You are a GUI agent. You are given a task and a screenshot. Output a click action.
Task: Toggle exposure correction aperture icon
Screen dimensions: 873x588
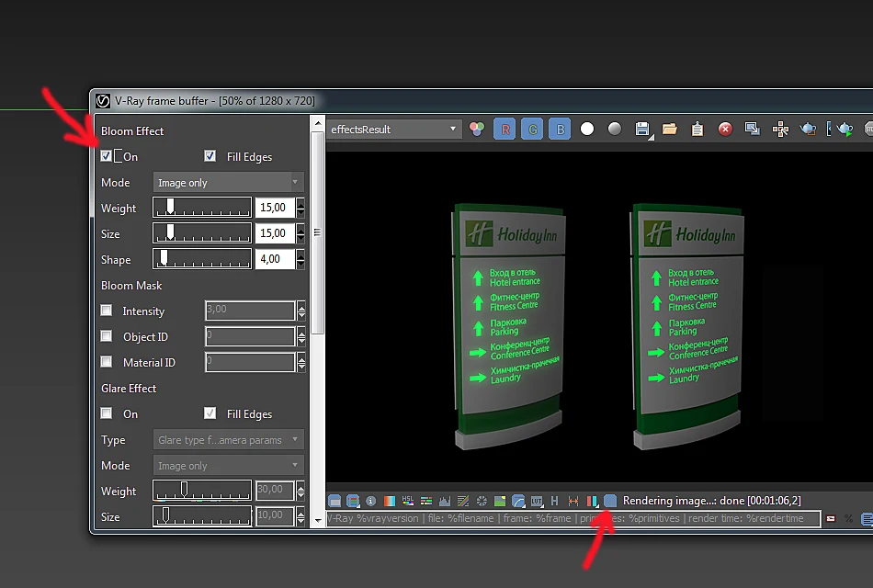click(x=482, y=501)
